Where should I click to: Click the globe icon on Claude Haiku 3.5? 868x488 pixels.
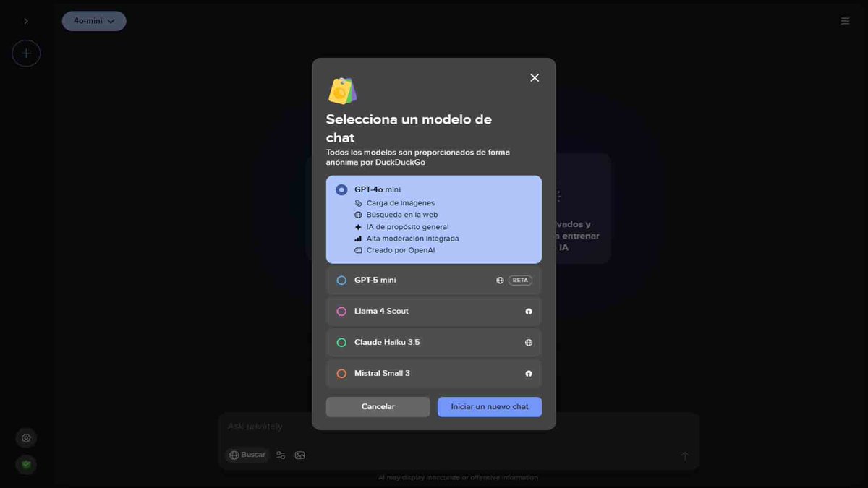[529, 343]
